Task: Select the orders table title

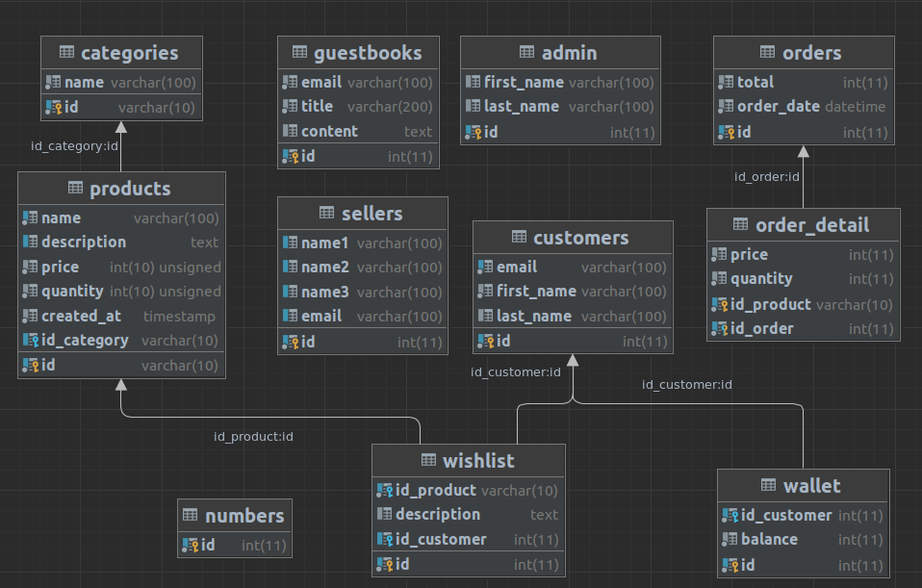Action: pyautogui.click(x=812, y=53)
